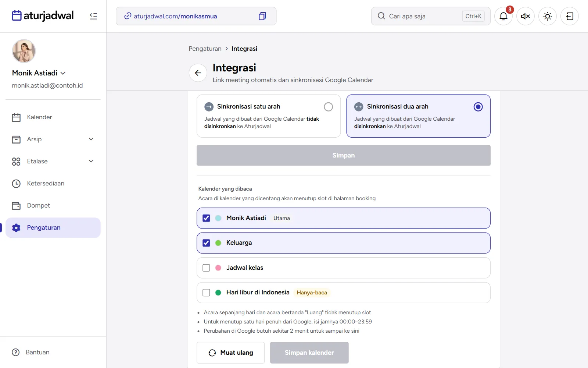Click the Simpan button
Screen dimensions: 588x368
tap(344, 155)
